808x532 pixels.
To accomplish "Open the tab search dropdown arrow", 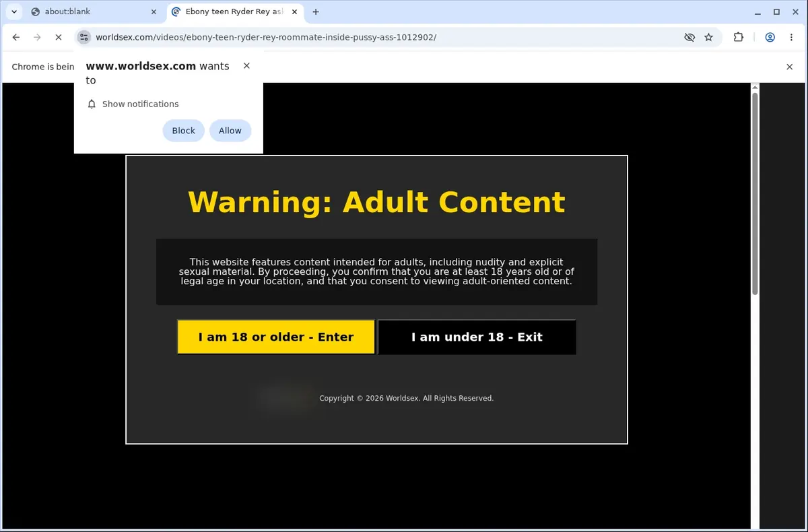I will pos(13,11).
